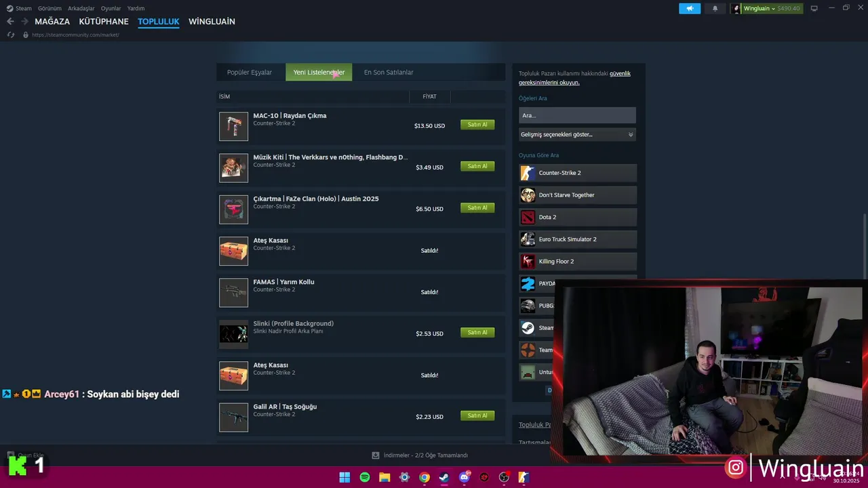This screenshot has width=868, height=488.
Task: Open the FaZe Clan sticker thumbnail
Action: [233, 209]
